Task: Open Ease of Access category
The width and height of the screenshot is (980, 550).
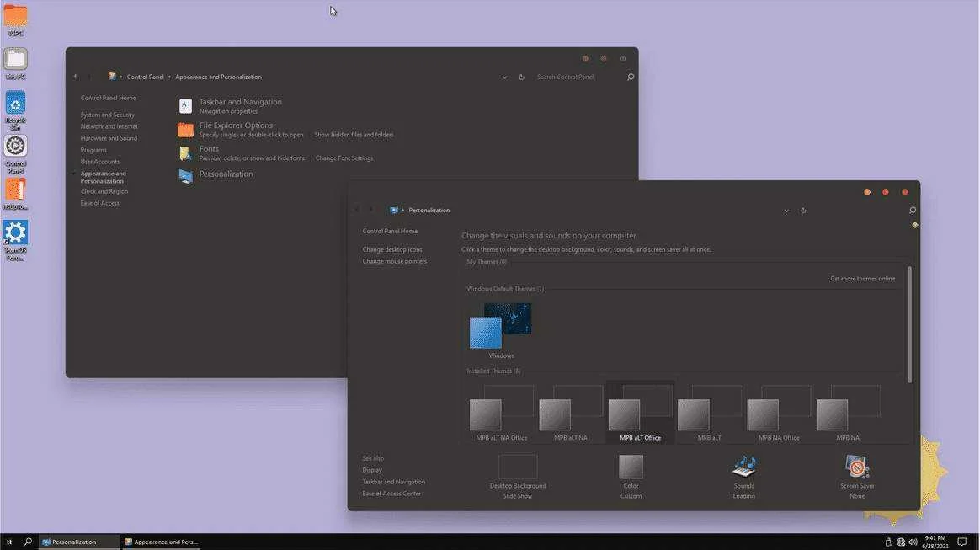Action: pos(100,203)
